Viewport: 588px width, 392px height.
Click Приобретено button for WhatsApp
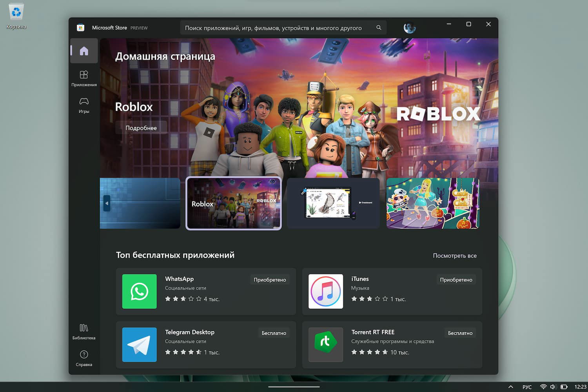270,279
